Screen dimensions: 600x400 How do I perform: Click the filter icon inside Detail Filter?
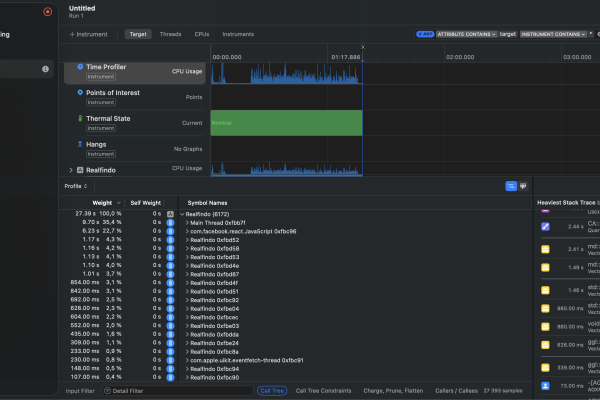pos(108,391)
